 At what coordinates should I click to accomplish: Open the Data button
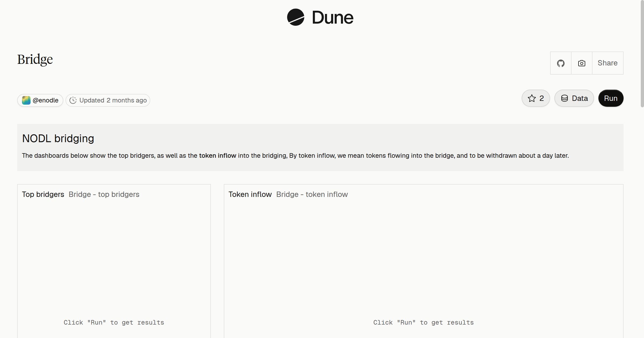[574, 98]
